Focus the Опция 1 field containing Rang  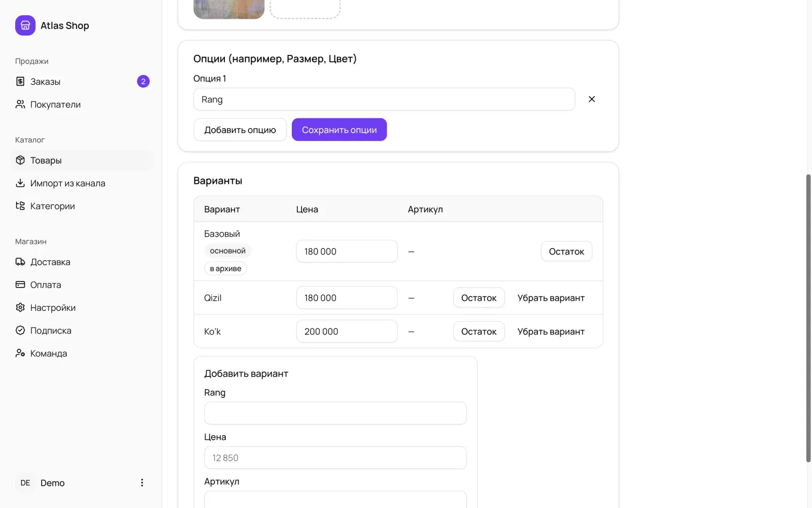384,99
